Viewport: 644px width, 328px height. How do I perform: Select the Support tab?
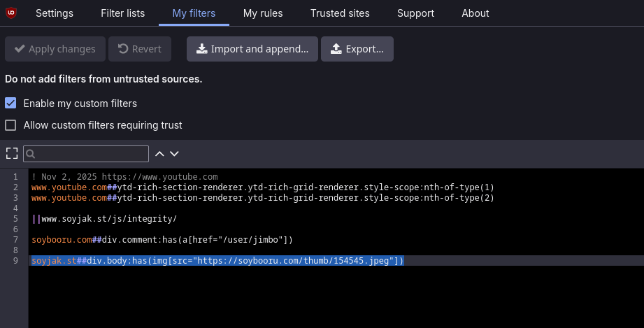[x=415, y=13]
